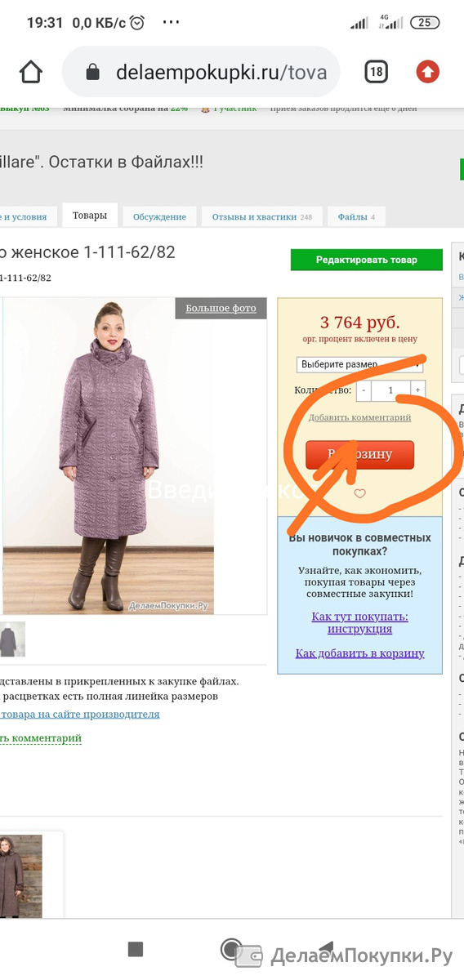Open 'Как тут покупать: инструкция' link
This screenshot has height=980, width=464.
point(359,622)
